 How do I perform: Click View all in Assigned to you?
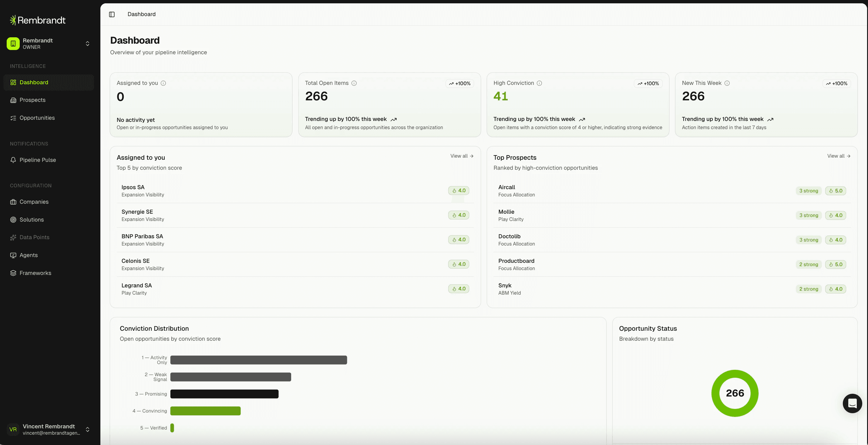click(x=462, y=156)
